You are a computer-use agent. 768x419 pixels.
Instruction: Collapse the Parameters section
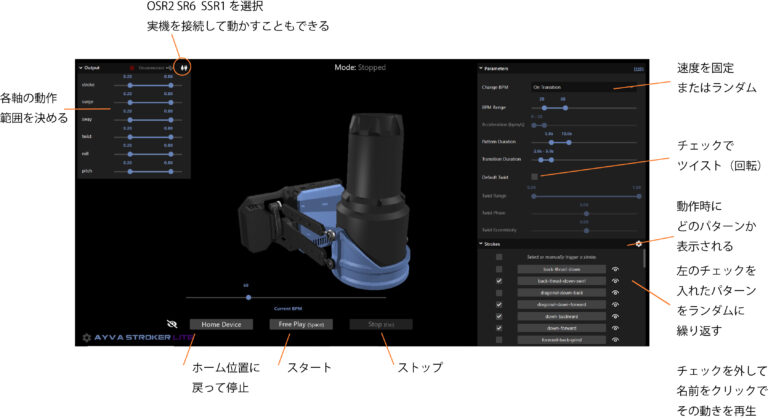(481, 69)
